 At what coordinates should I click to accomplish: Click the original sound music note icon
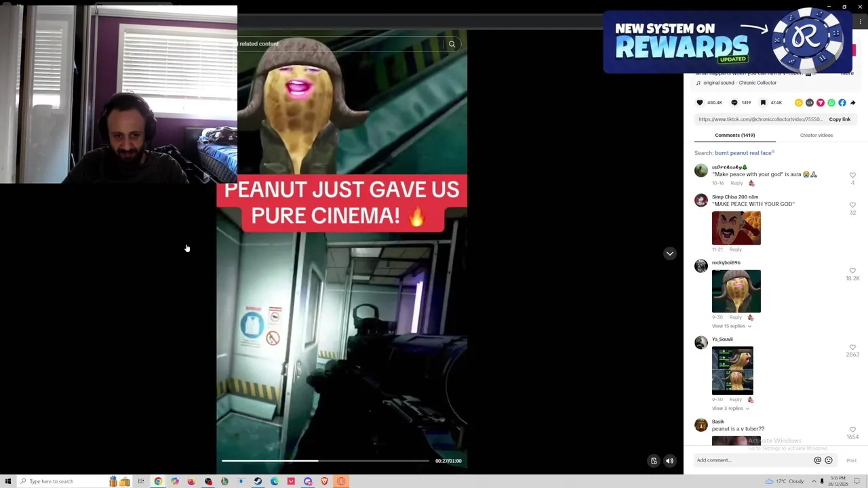point(698,83)
